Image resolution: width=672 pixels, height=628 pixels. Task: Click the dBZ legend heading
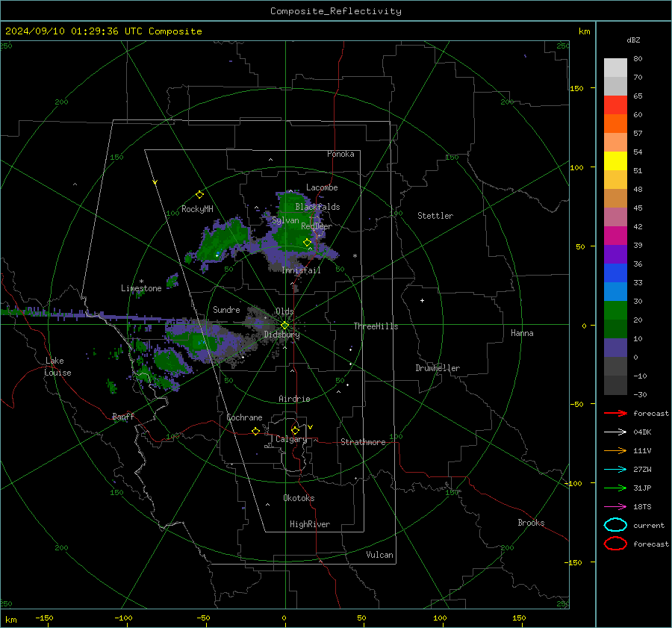click(x=633, y=40)
